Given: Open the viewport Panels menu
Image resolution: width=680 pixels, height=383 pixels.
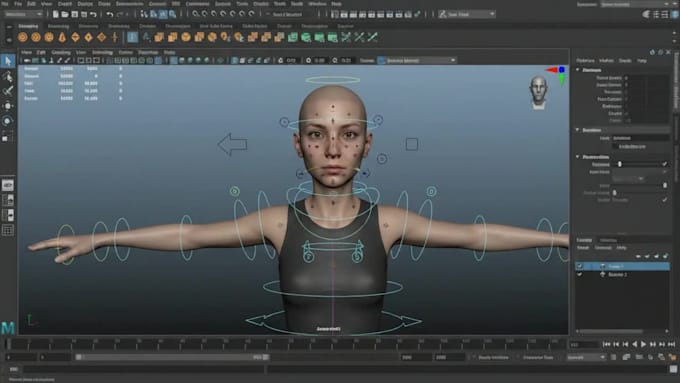Looking at the screenshot, I should [169, 52].
